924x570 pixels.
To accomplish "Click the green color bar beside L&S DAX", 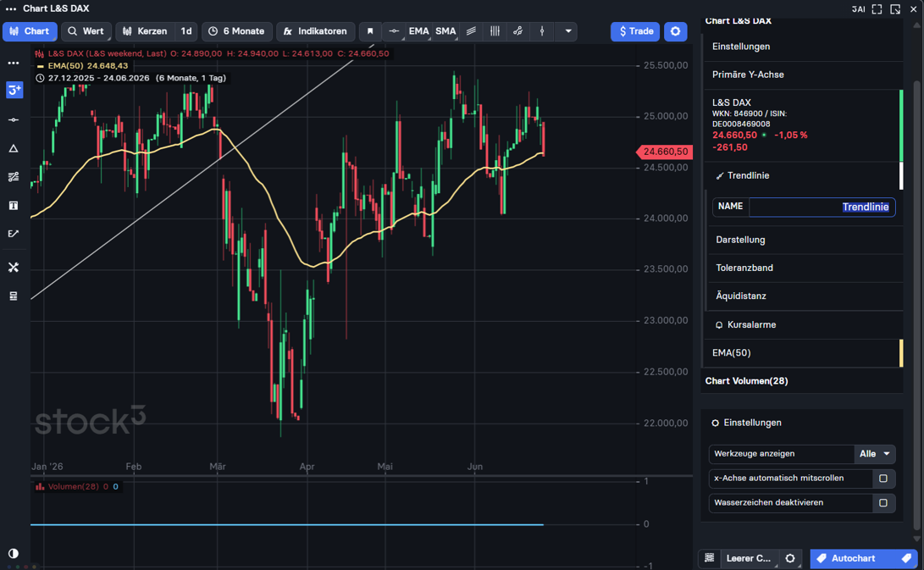I will pyautogui.click(x=901, y=125).
